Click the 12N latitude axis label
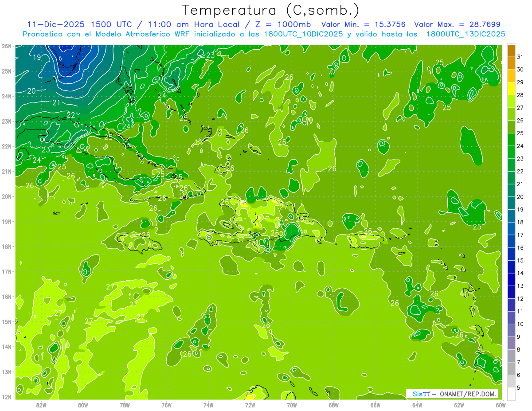Viewport: 532px width, 411px height. (x=6, y=397)
